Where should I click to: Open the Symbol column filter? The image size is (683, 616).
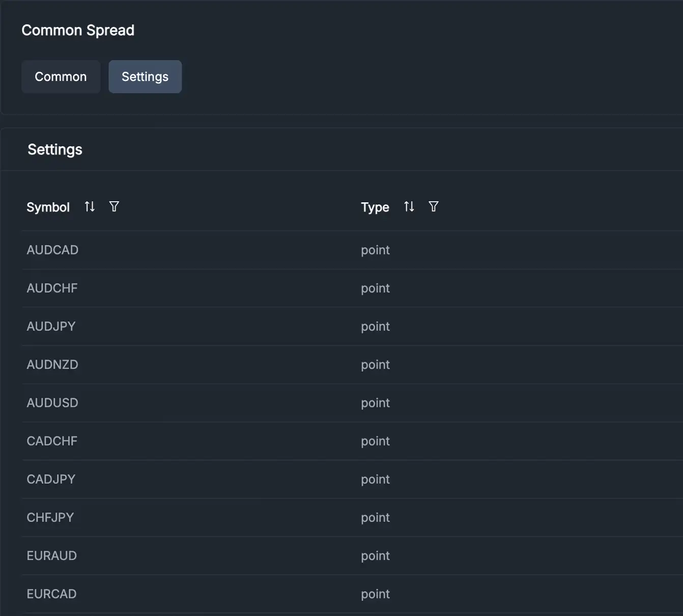point(114,207)
